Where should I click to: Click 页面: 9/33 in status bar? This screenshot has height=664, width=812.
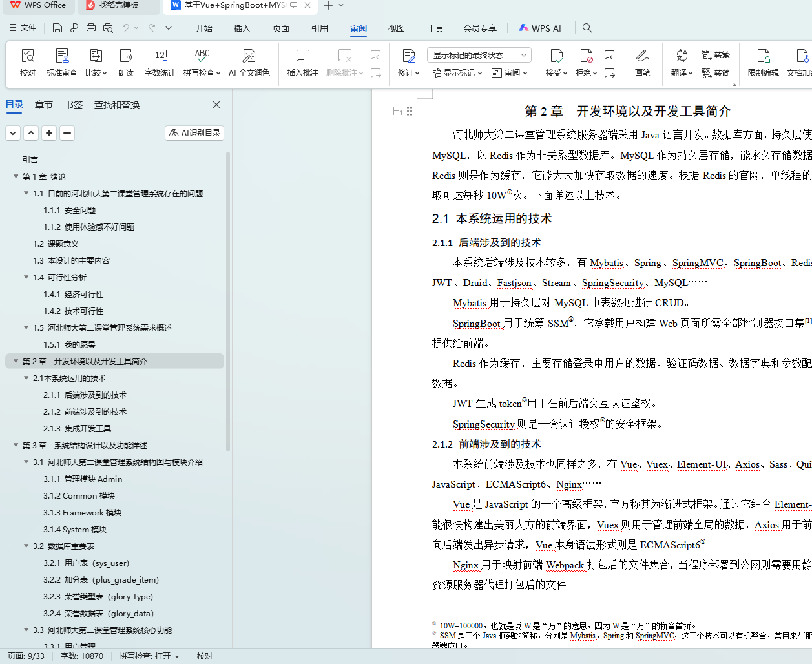[26, 656]
